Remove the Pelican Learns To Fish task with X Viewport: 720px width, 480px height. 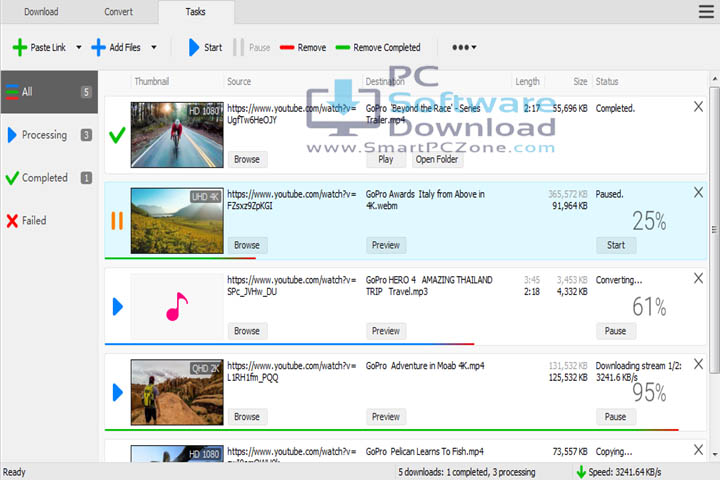point(698,450)
